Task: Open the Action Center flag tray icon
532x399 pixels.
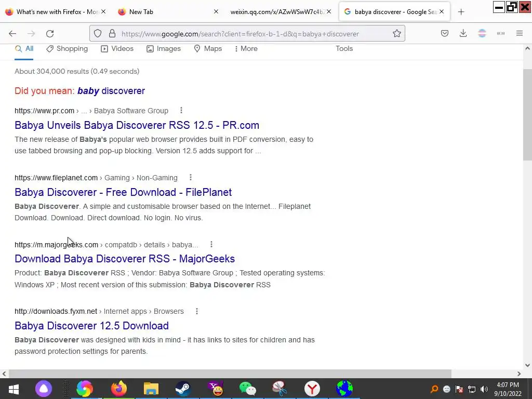Action: click(459, 389)
